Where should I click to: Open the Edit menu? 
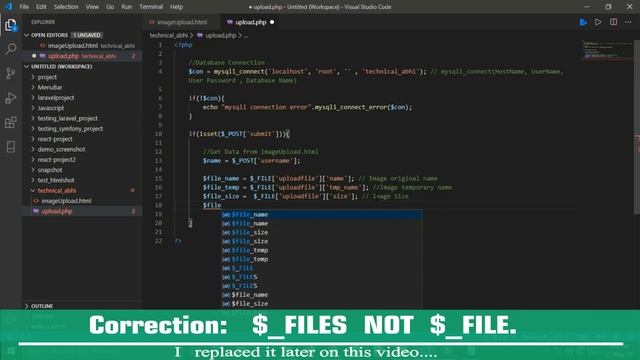click(41, 7)
